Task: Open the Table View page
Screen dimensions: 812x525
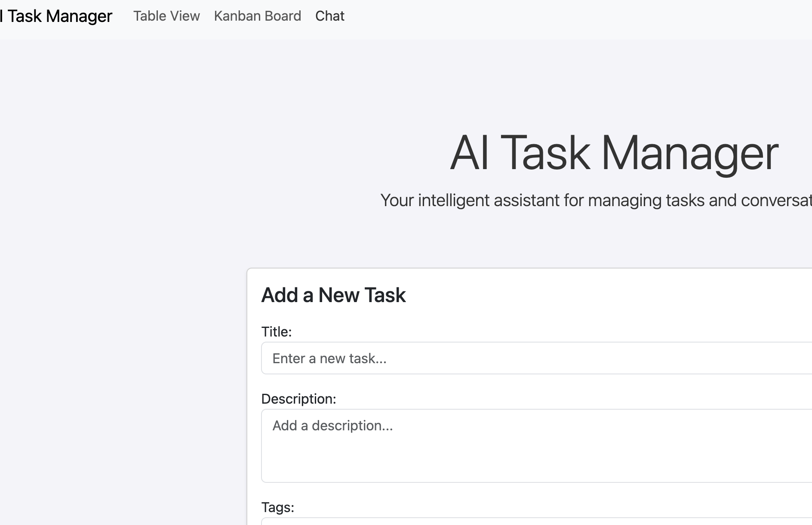Action: [x=166, y=16]
